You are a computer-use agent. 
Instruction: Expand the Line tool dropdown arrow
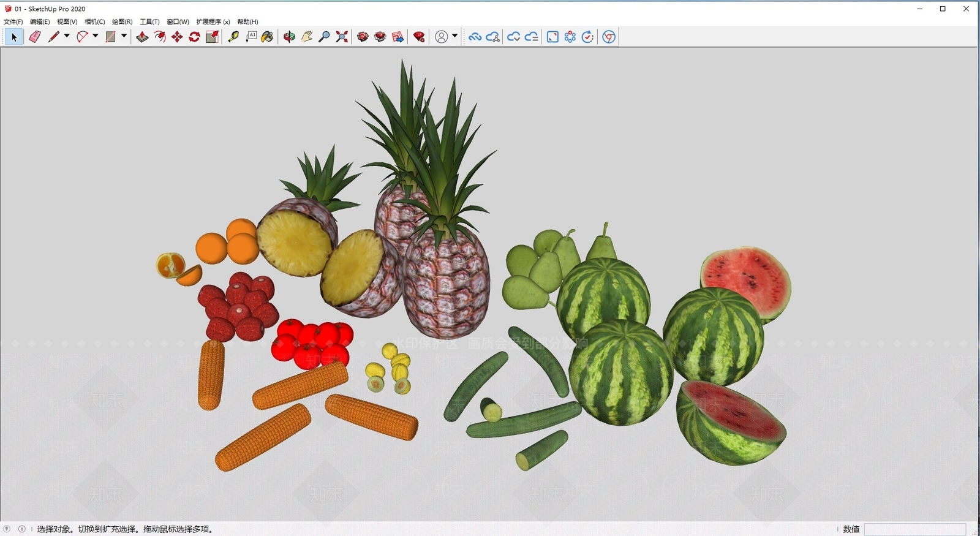pos(67,36)
